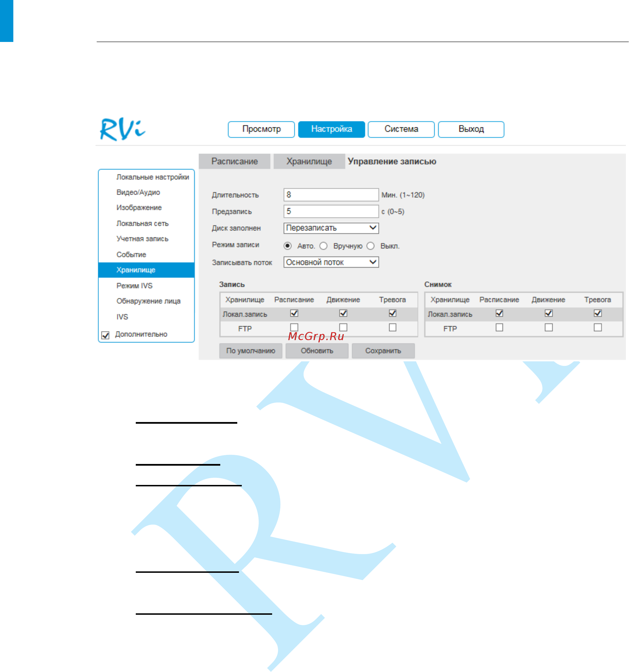Toggle Запись Локал.запись Движение checkbox
This screenshot has width=629, height=672.
pos(343,313)
